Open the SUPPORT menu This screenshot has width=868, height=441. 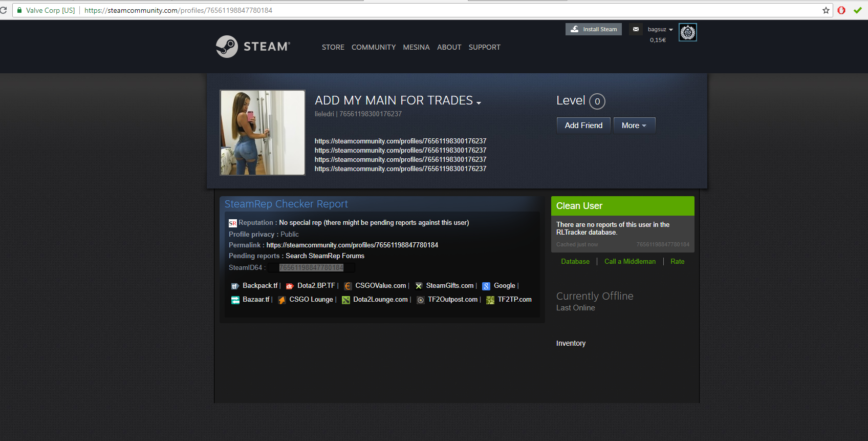(485, 47)
